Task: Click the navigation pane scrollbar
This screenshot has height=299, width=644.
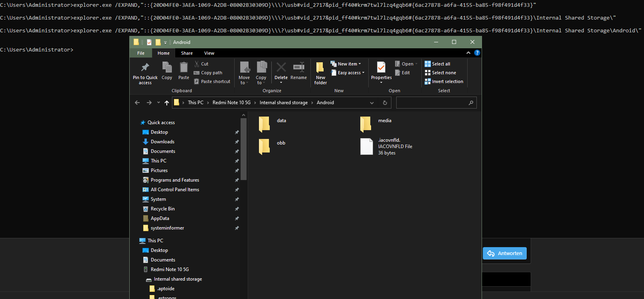Action: (x=243, y=149)
